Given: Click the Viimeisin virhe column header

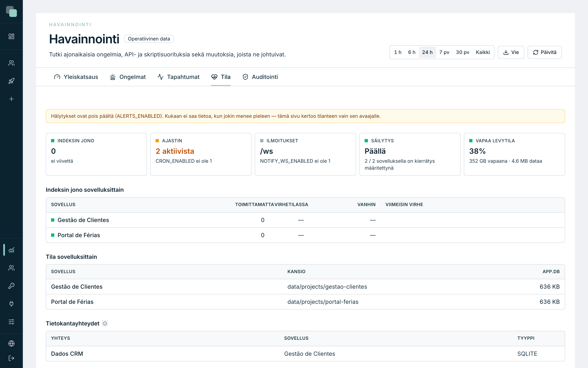Looking at the screenshot, I should coord(404,204).
